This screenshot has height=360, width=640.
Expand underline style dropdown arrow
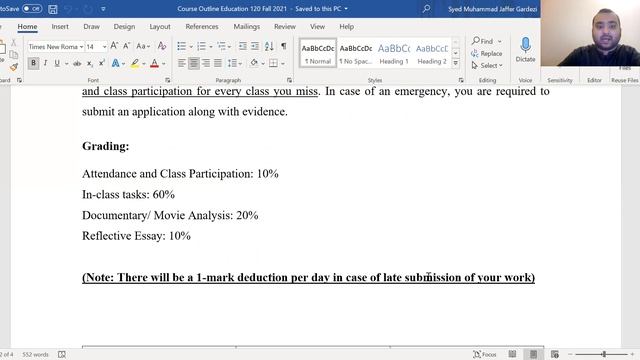coord(67,64)
